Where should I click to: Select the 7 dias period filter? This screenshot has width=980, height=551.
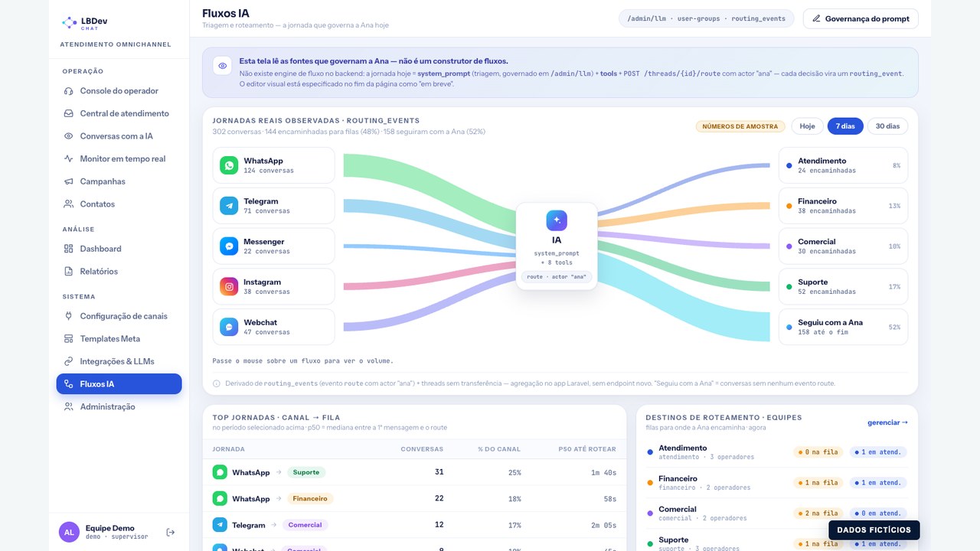tap(845, 126)
